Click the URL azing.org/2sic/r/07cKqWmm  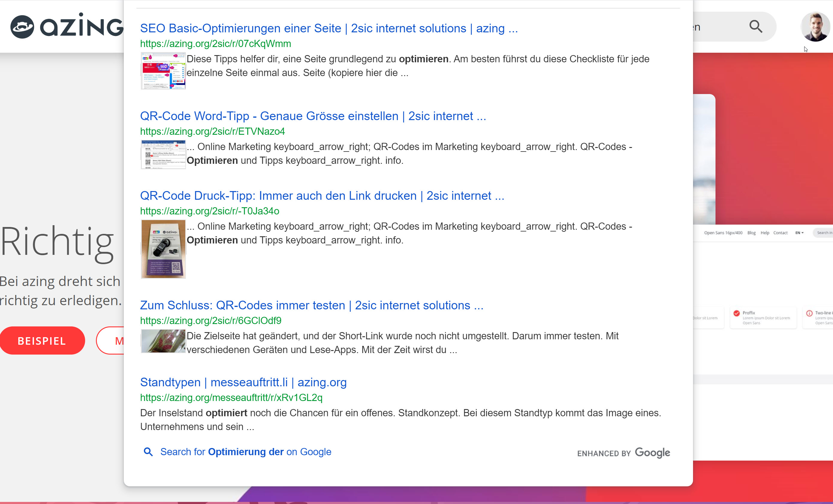(x=215, y=44)
